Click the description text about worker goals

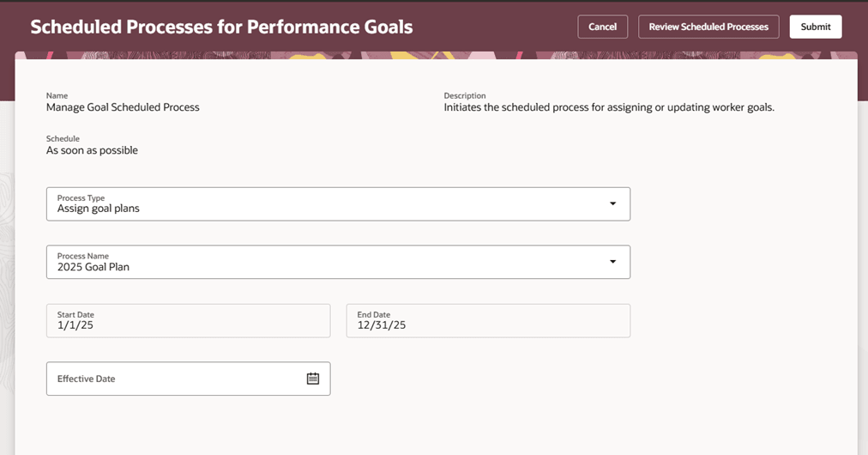[x=609, y=107]
